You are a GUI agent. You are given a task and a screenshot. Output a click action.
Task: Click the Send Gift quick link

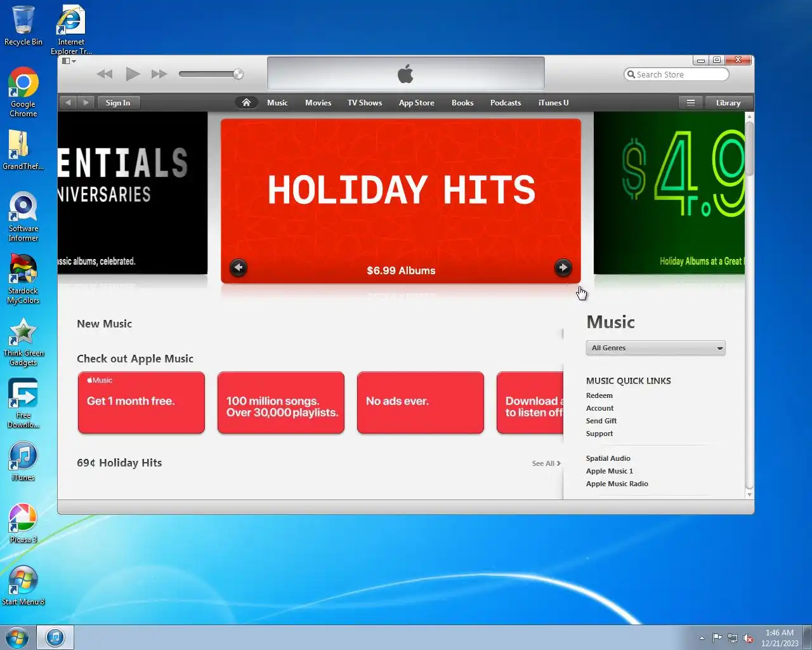[x=601, y=421]
